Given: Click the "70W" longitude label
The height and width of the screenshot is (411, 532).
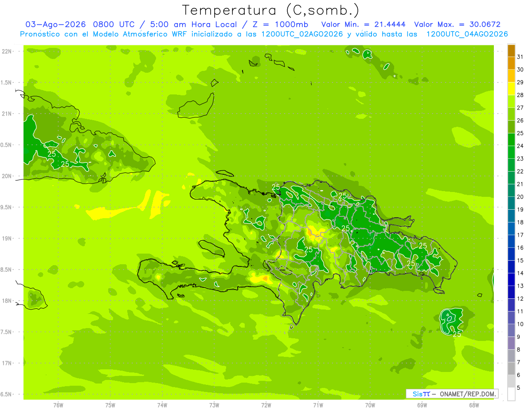Looking at the screenshot, I should [x=370, y=405].
